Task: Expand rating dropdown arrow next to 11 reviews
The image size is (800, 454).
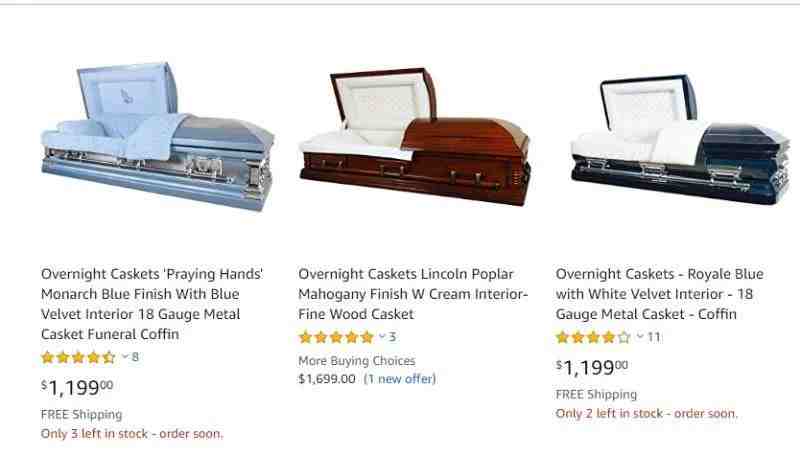Action: tap(640, 336)
